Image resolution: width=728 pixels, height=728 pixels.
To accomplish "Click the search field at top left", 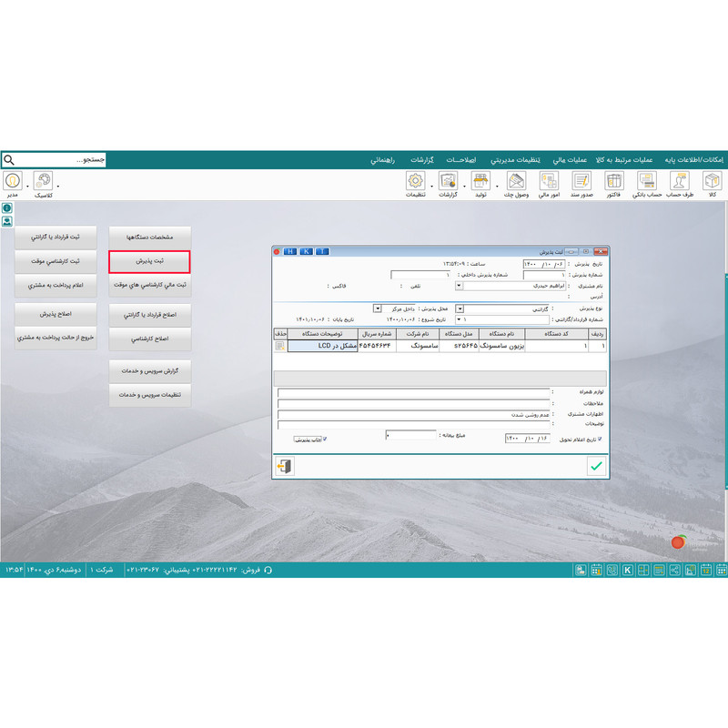I will click(x=54, y=160).
